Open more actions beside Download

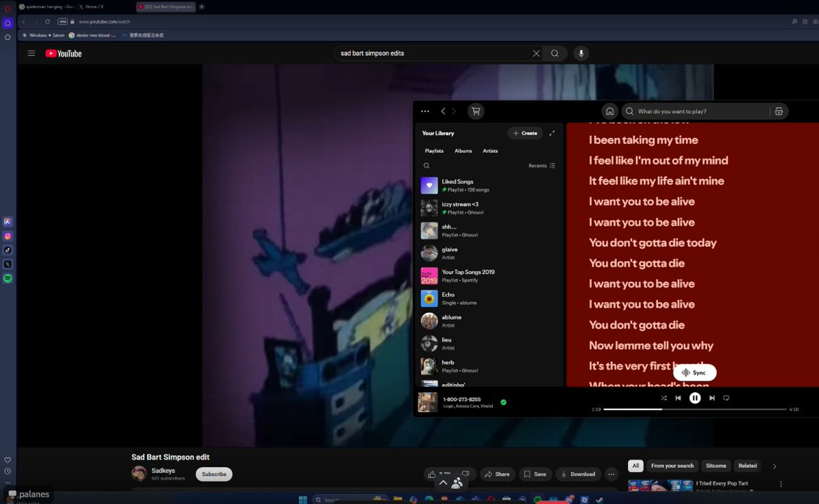point(612,474)
